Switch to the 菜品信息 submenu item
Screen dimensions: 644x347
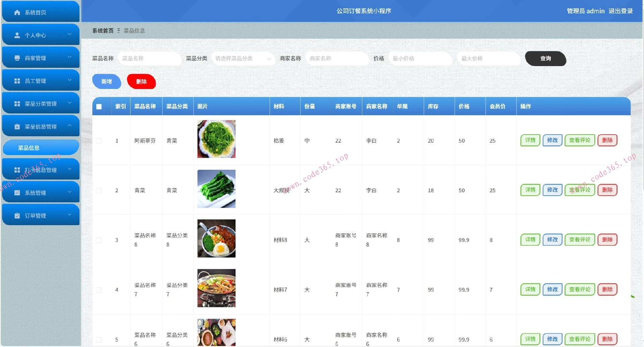pyautogui.click(x=41, y=147)
